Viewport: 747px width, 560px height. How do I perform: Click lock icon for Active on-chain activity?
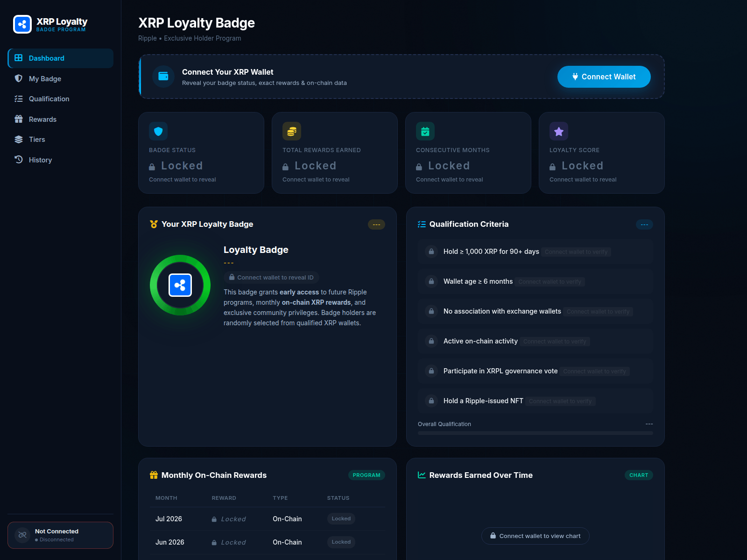(431, 341)
